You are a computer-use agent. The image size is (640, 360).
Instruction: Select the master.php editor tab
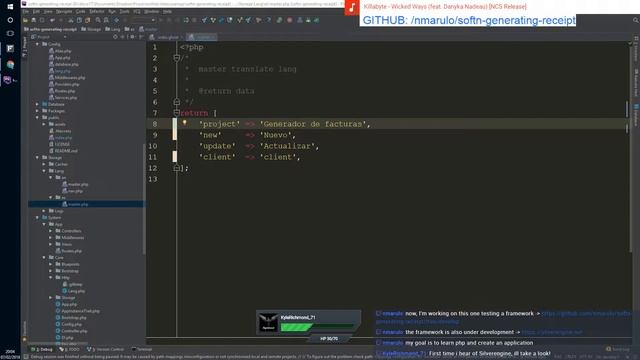click(202, 37)
